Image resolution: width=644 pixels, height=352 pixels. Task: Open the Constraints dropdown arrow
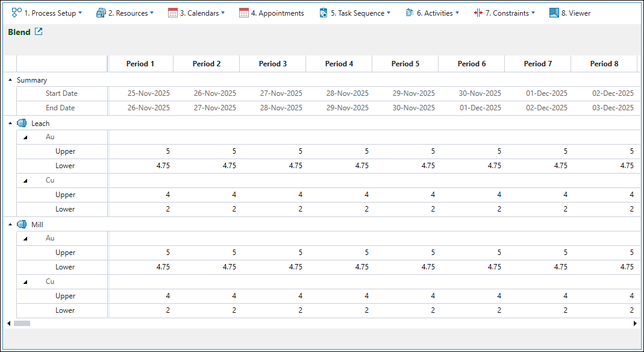click(534, 13)
